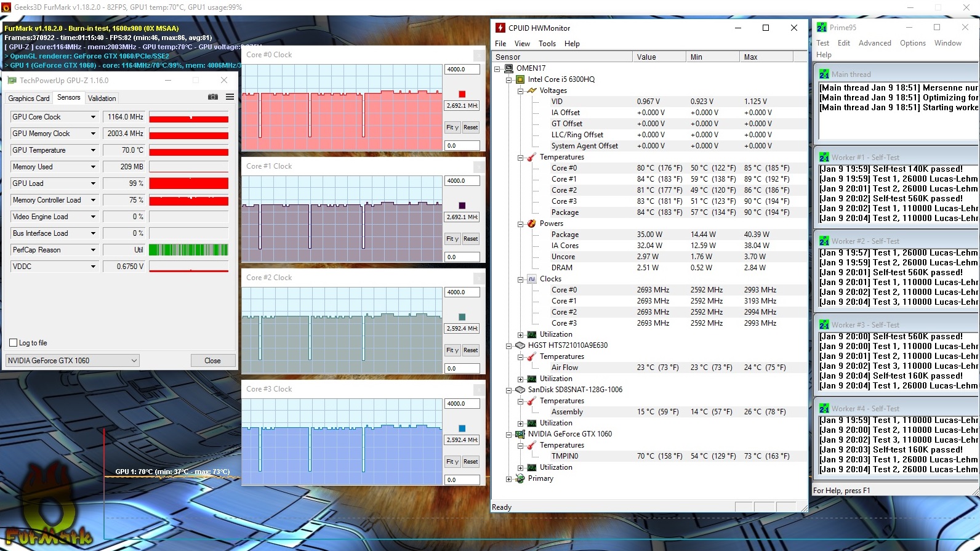The height and width of the screenshot is (551, 980).
Task: Switch to the Validation tab
Action: [102, 99]
